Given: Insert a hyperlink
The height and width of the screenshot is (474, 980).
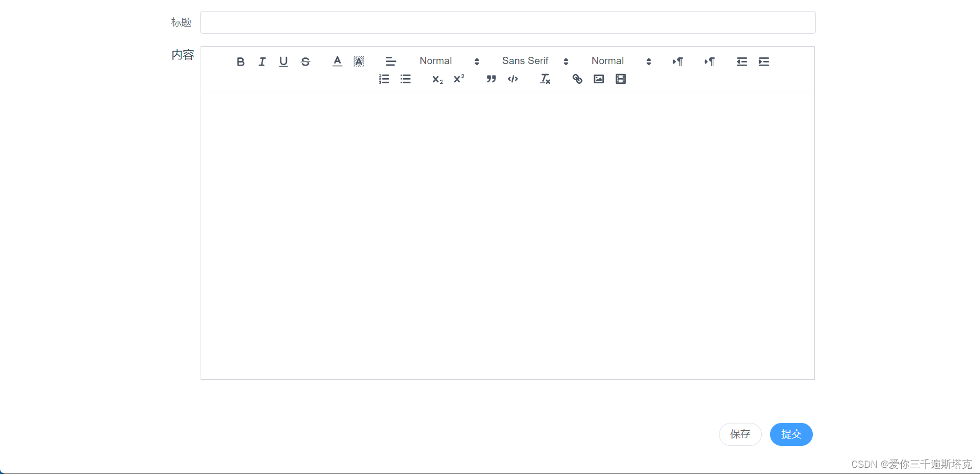Looking at the screenshot, I should point(577,79).
